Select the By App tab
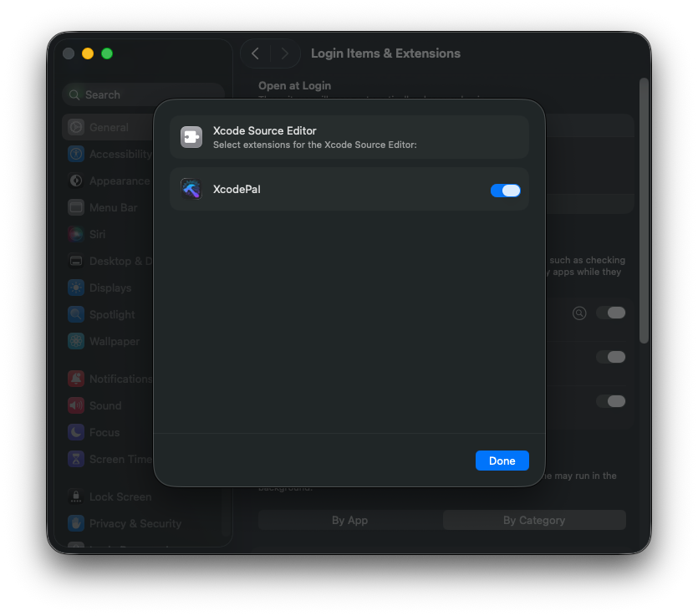 [350, 520]
